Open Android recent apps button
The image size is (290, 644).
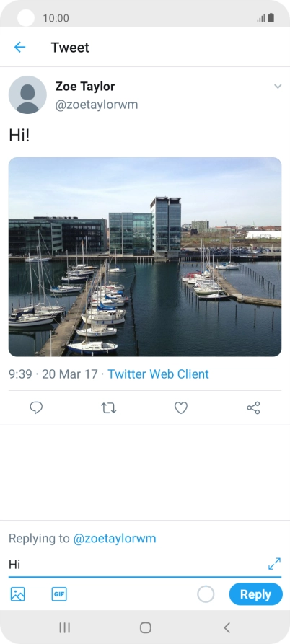click(64, 627)
